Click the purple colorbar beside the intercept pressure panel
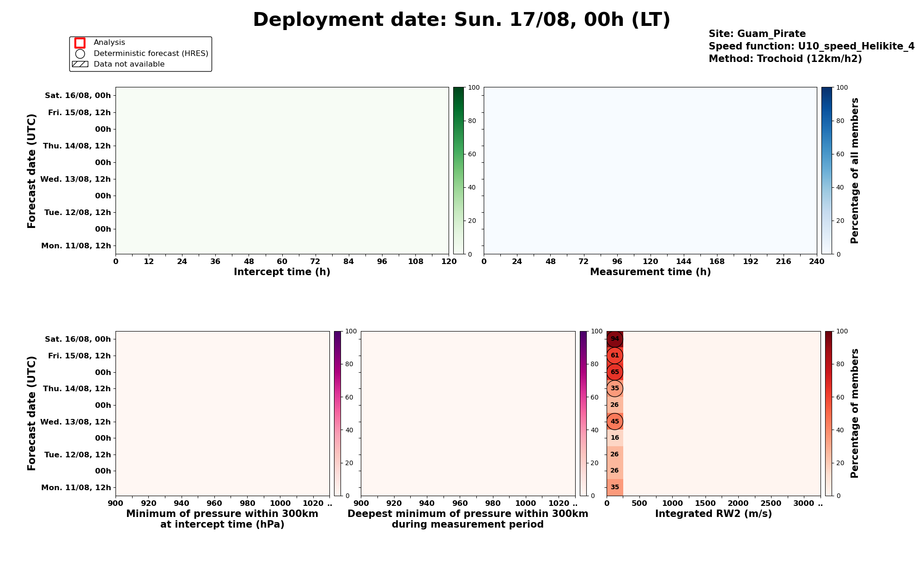Image resolution: width=924 pixels, height=578 pixels. coord(338,413)
